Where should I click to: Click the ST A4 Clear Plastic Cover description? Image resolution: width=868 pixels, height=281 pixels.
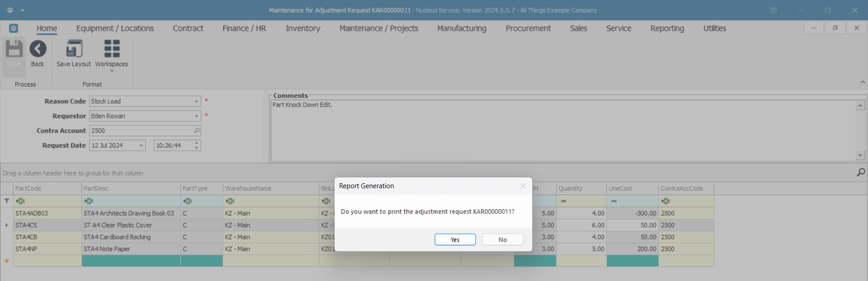118,225
